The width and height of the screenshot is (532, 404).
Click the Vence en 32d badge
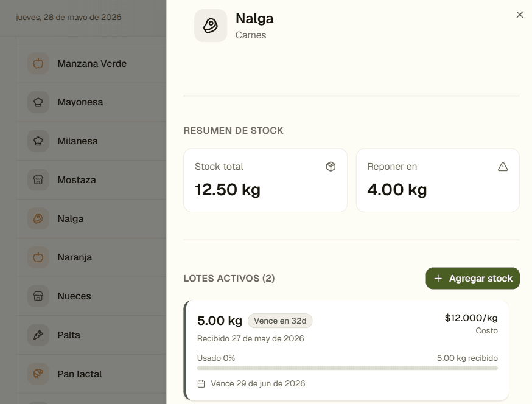[x=280, y=321]
